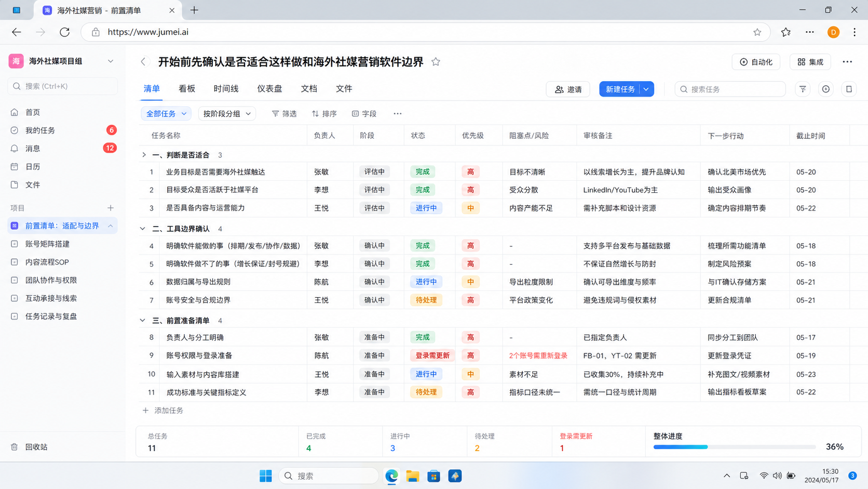Open the filter icon next to the task search

pos(803,89)
